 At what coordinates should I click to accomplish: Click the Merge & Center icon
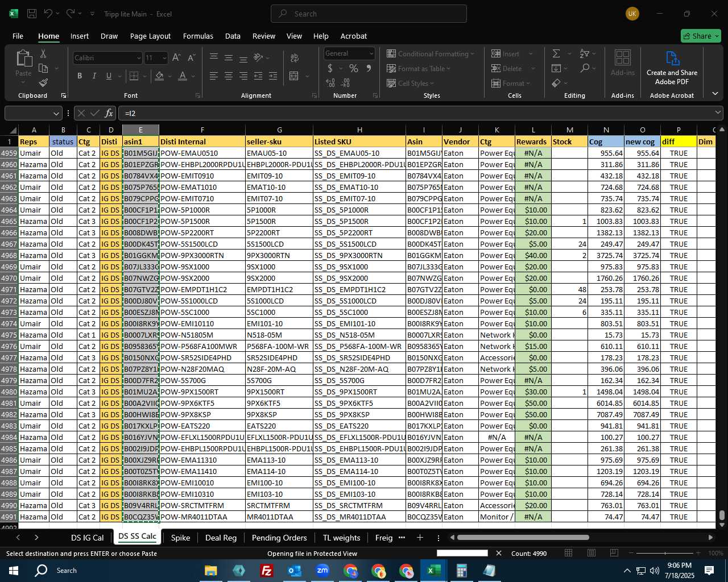[x=294, y=76]
